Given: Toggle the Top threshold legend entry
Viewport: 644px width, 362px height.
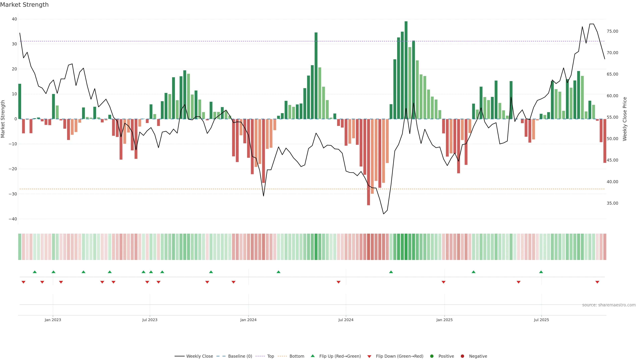Looking at the screenshot, I should point(270,356).
